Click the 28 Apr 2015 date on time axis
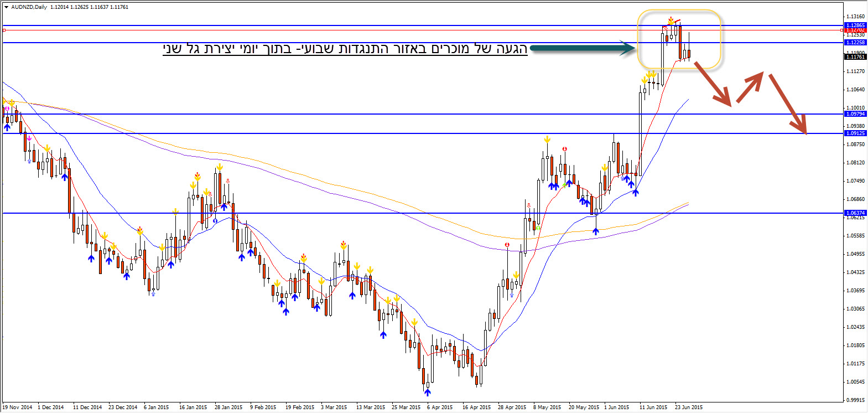 pyautogui.click(x=512, y=407)
